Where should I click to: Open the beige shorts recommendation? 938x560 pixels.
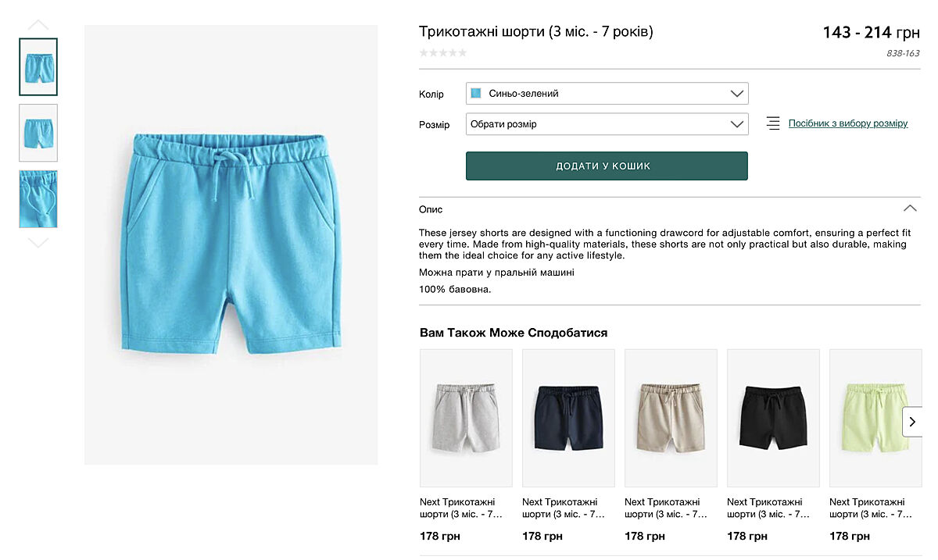671,418
